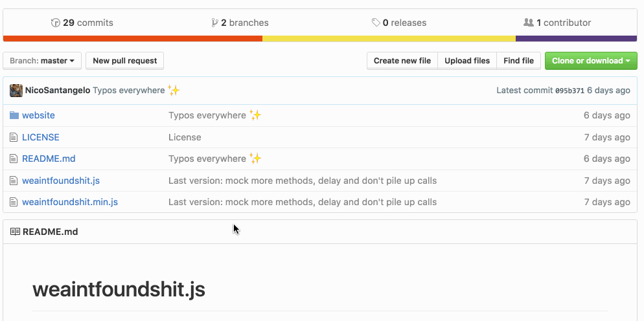The width and height of the screenshot is (644, 321).
Task: Open the weaintfoundshit.js file link
Action: (x=61, y=181)
